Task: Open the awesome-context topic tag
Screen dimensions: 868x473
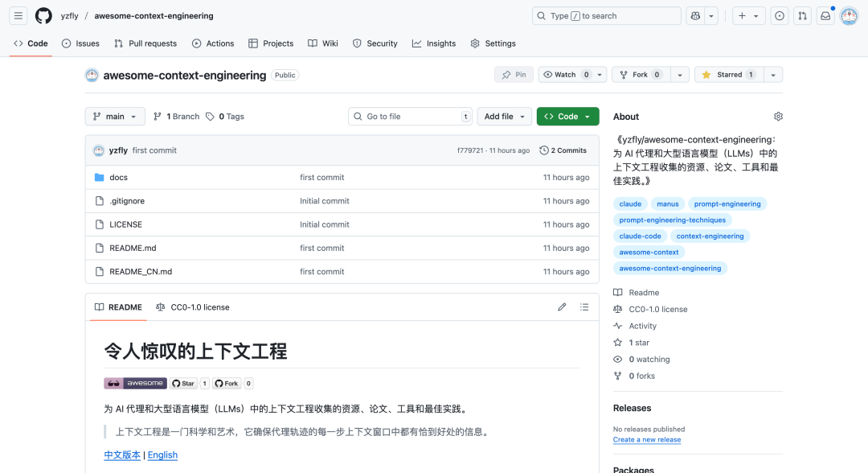Action: coord(649,252)
